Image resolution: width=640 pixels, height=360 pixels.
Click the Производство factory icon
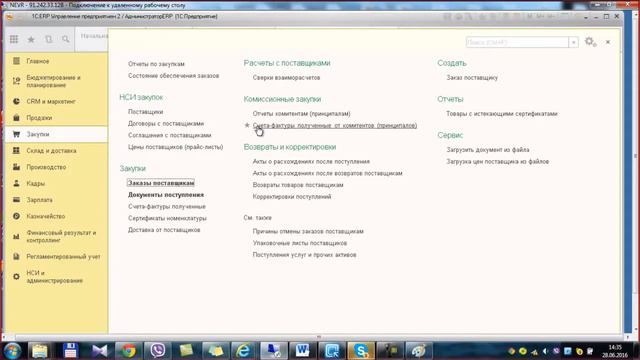16,167
